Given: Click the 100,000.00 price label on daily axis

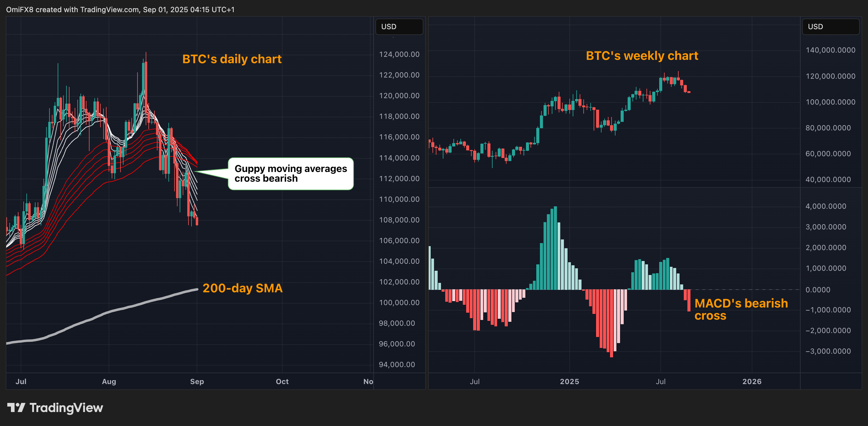Looking at the screenshot, I should click(399, 303).
